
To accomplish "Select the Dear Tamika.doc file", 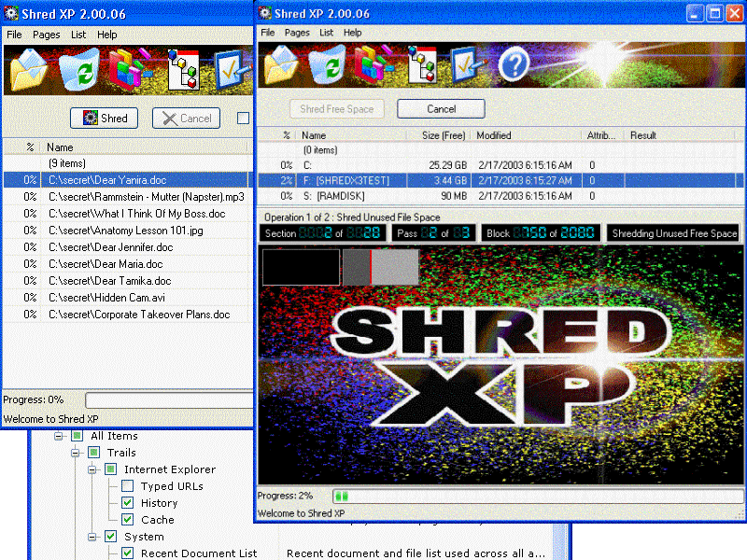I will (x=128, y=281).
